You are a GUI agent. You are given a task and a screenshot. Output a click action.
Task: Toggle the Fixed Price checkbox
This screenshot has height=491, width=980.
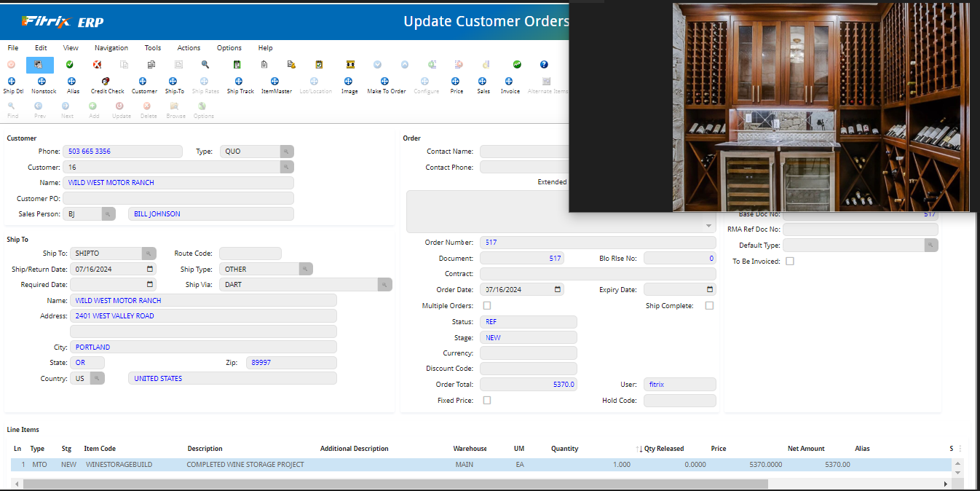pos(487,399)
